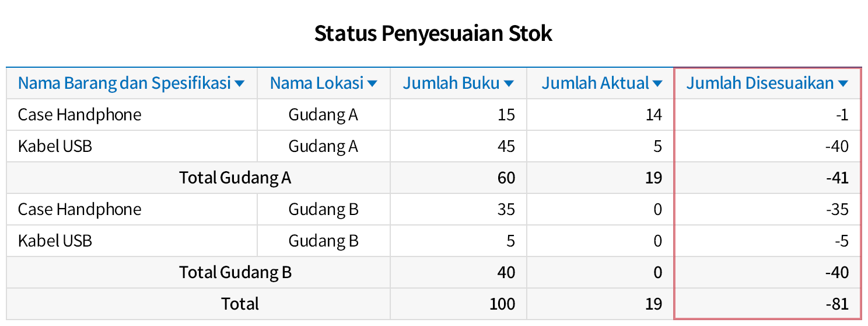
Task: Click the -35 adjusted quantity cell
Action: click(837, 209)
